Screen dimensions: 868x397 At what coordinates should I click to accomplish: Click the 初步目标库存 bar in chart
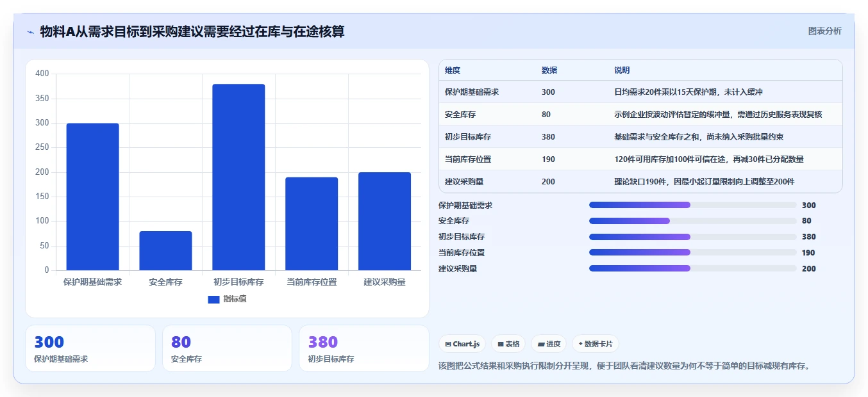238,177
